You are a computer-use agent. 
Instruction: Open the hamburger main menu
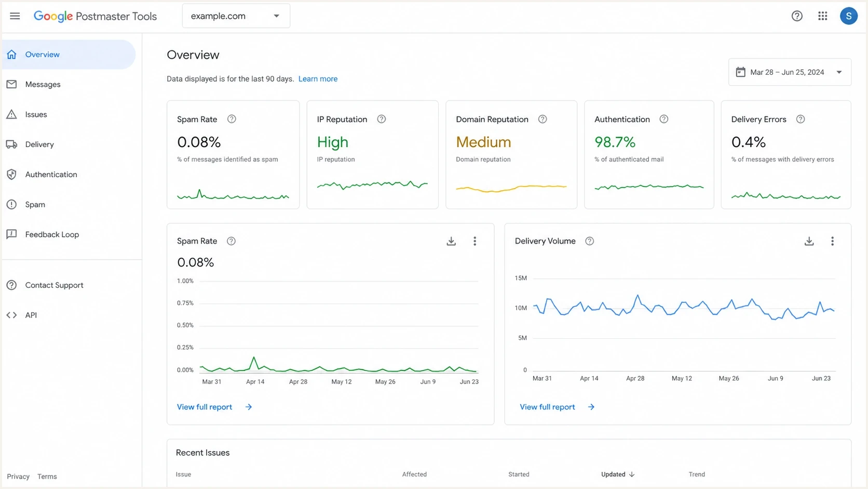(x=15, y=16)
